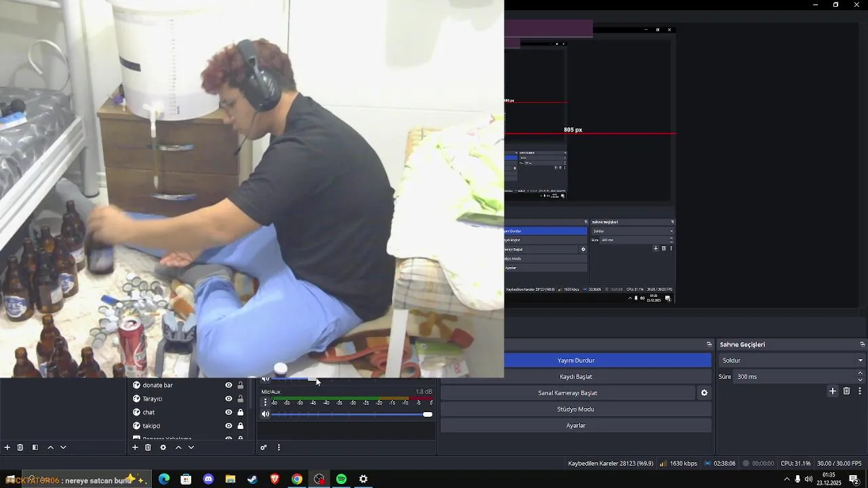
Task: Decrease the Süre duration with the down arrow
Action: coord(861,380)
